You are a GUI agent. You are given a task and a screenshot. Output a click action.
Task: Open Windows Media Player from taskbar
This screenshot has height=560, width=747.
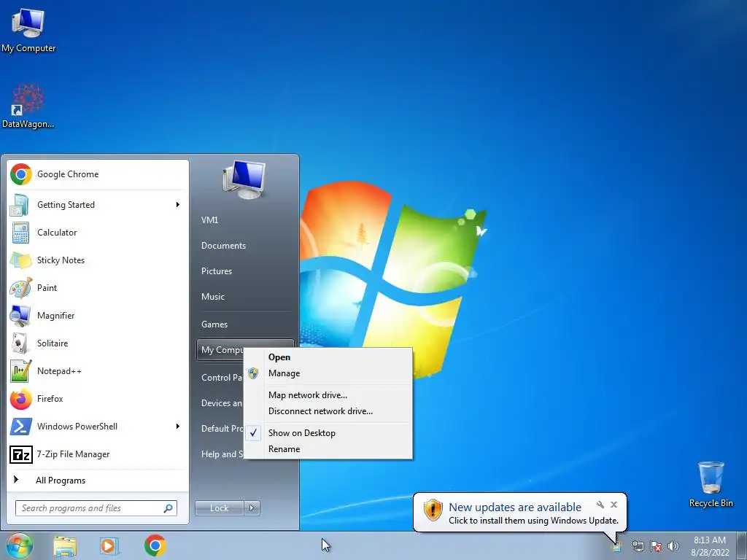(x=109, y=545)
